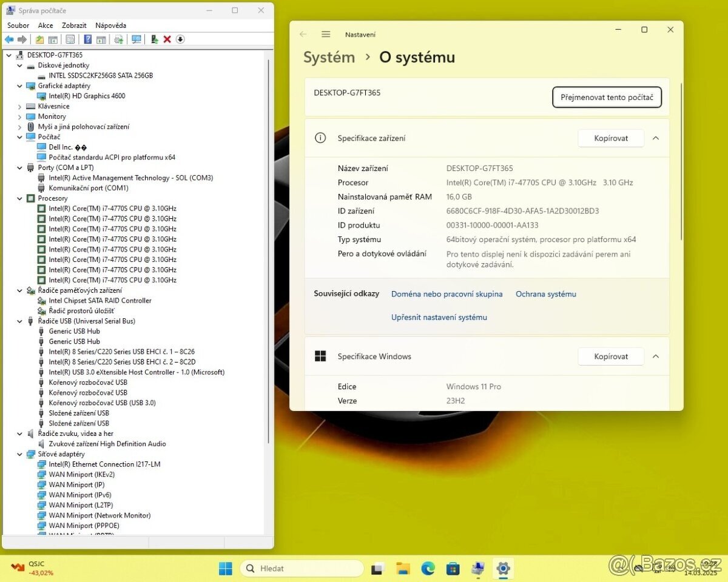
Task: Open device Properties via toolbar icon
Action: [x=70, y=39]
